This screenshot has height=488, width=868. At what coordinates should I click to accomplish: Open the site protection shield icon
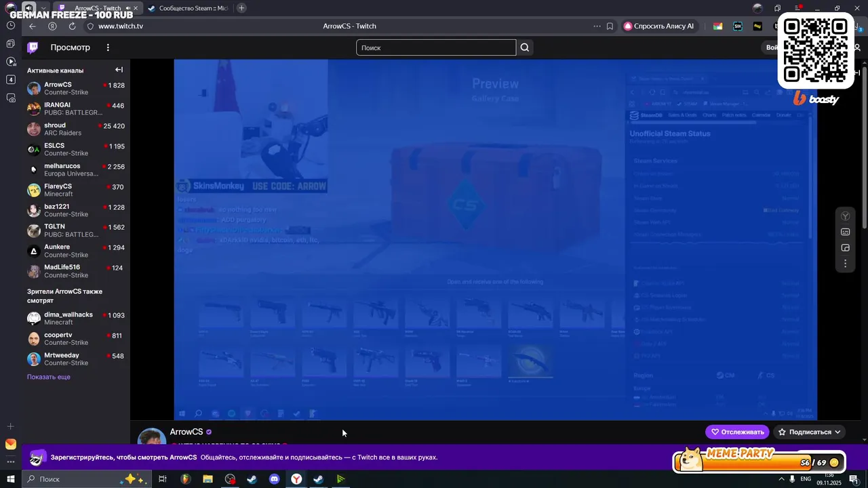(x=90, y=26)
